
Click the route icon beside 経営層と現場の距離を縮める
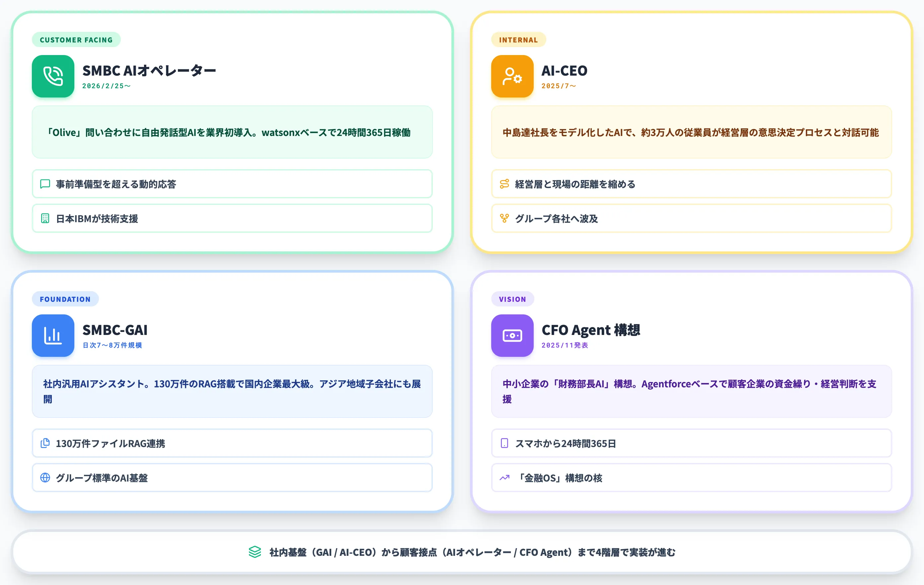click(x=504, y=184)
